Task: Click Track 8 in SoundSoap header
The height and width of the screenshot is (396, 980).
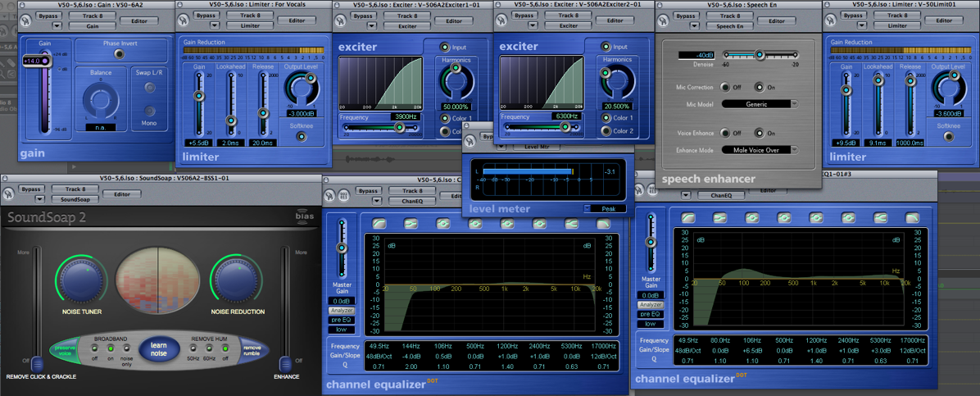Action: 75,189
